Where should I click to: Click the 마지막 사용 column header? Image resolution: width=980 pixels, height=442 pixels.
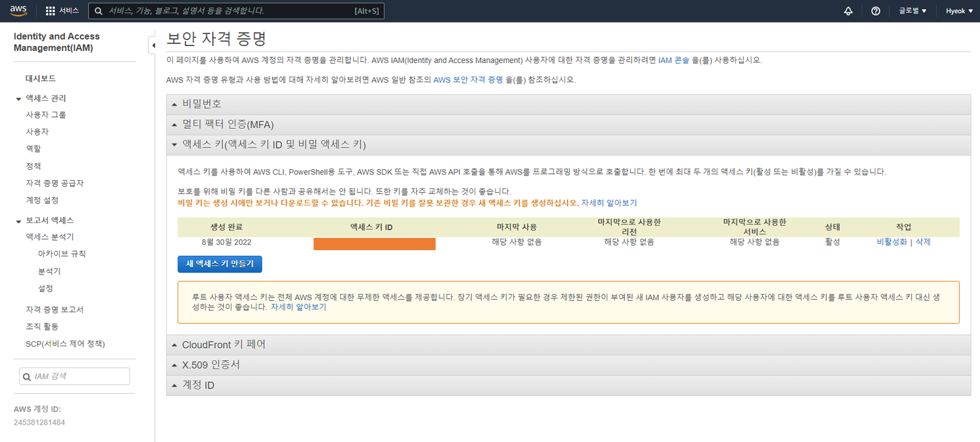pyautogui.click(x=517, y=227)
